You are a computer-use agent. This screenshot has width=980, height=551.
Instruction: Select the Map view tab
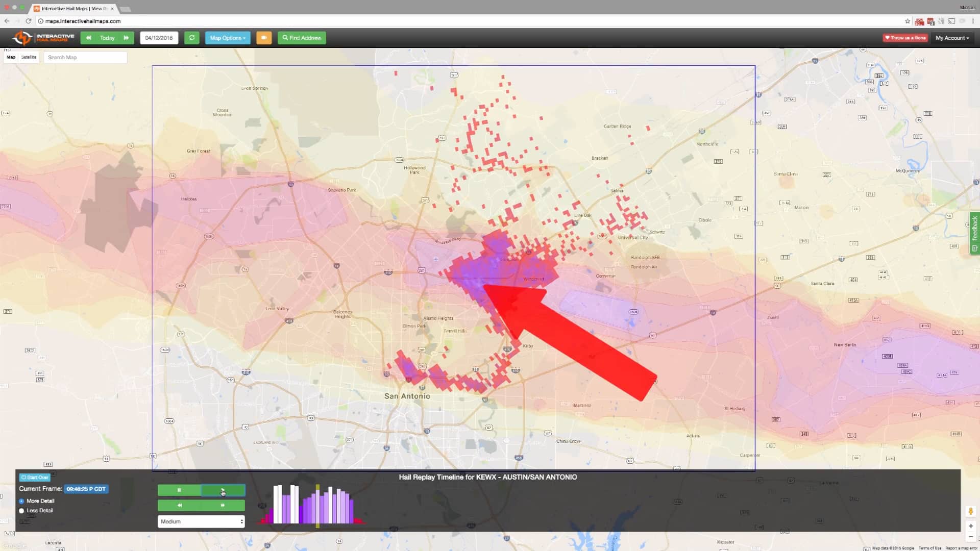11,57
